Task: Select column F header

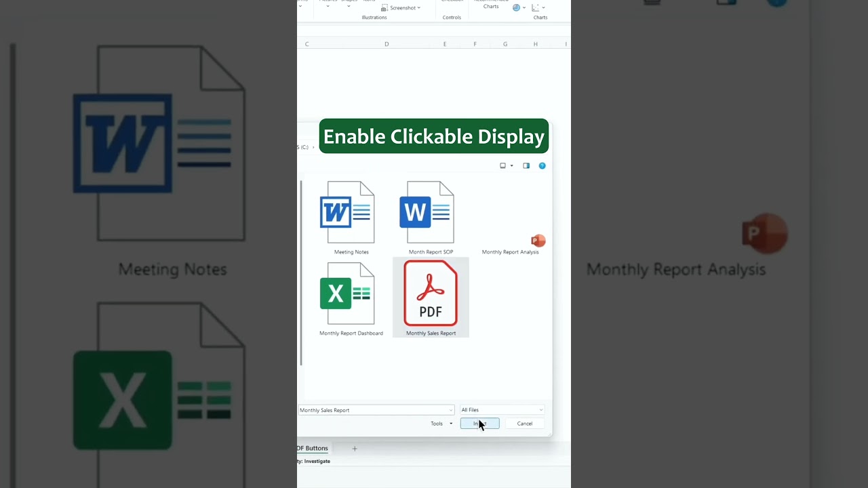Action: 475,44
